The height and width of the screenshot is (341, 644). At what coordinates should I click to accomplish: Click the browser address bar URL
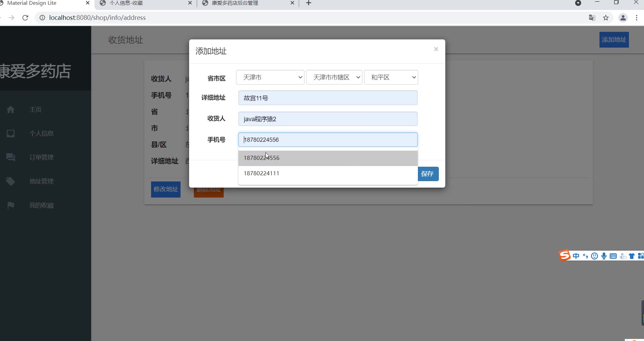point(97,18)
